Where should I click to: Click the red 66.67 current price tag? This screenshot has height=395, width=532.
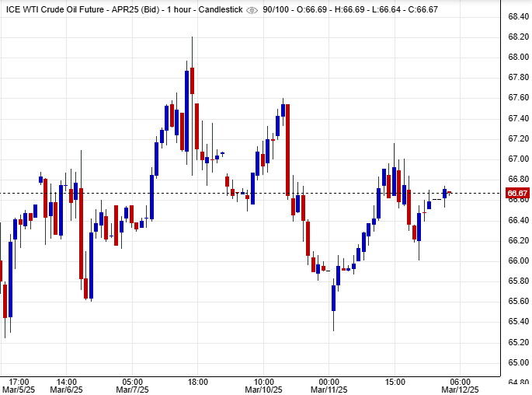point(517,193)
